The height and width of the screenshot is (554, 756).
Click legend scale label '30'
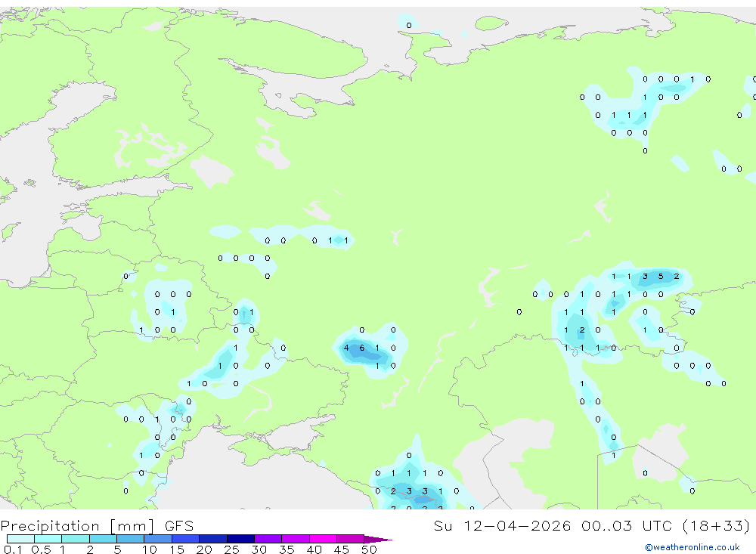pyautogui.click(x=259, y=549)
